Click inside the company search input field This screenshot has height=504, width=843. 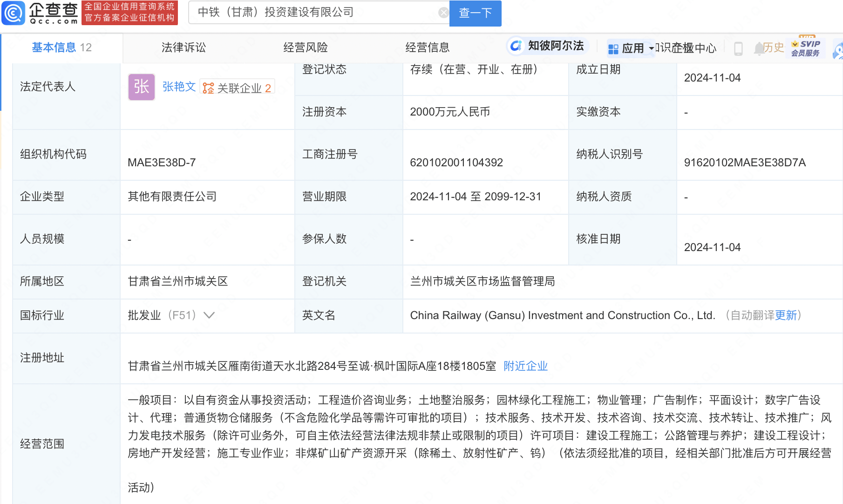(317, 13)
